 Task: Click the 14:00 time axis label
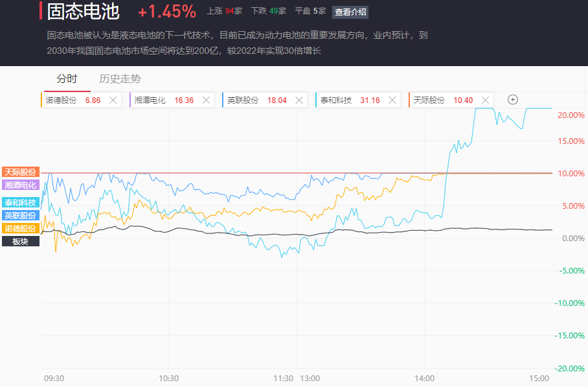click(x=425, y=379)
